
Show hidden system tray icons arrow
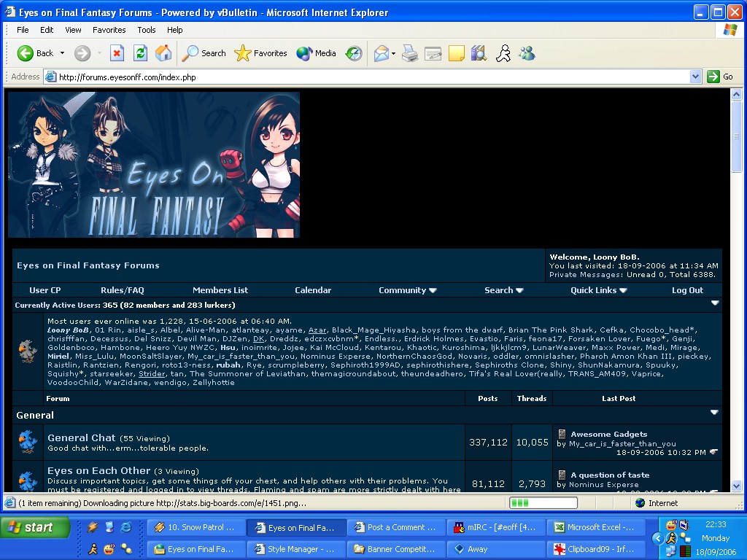point(657,539)
